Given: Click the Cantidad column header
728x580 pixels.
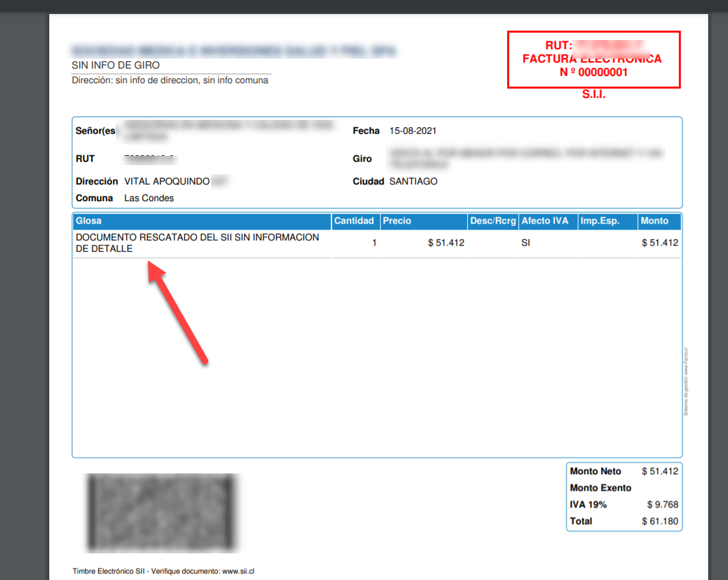Looking at the screenshot, I should [354, 221].
